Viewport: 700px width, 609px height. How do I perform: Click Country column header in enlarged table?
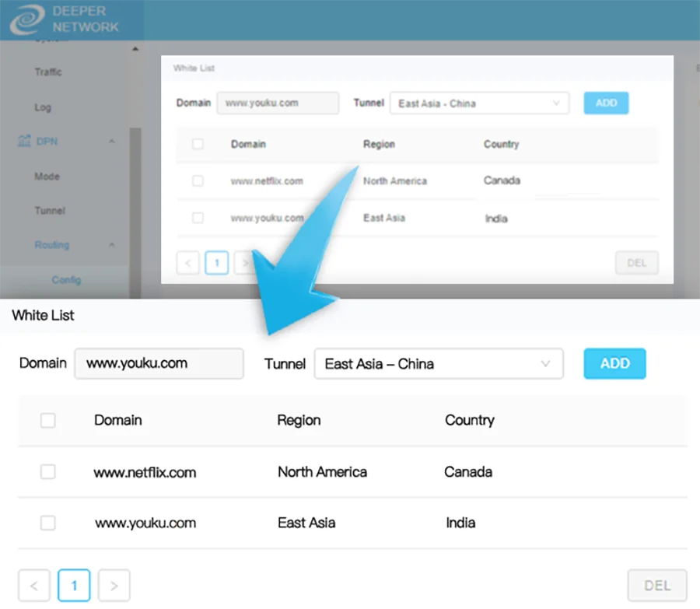click(470, 420)
